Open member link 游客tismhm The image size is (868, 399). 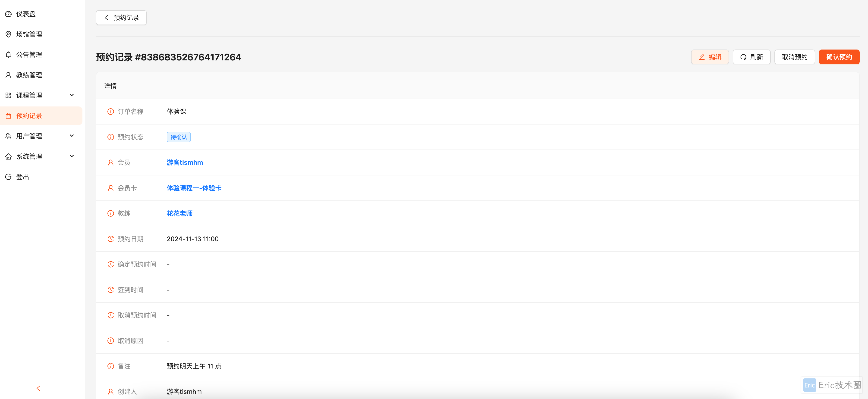tap(185, 163)
